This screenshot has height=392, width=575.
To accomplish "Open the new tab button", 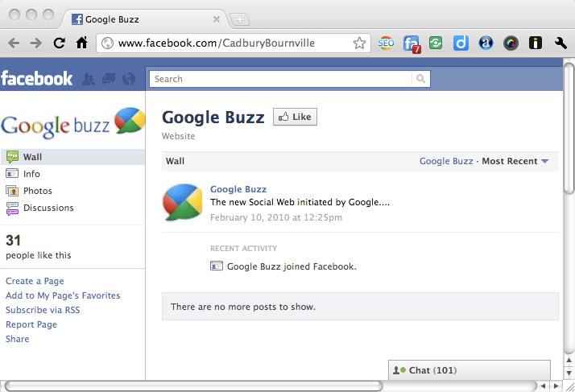I will point(239,19).
